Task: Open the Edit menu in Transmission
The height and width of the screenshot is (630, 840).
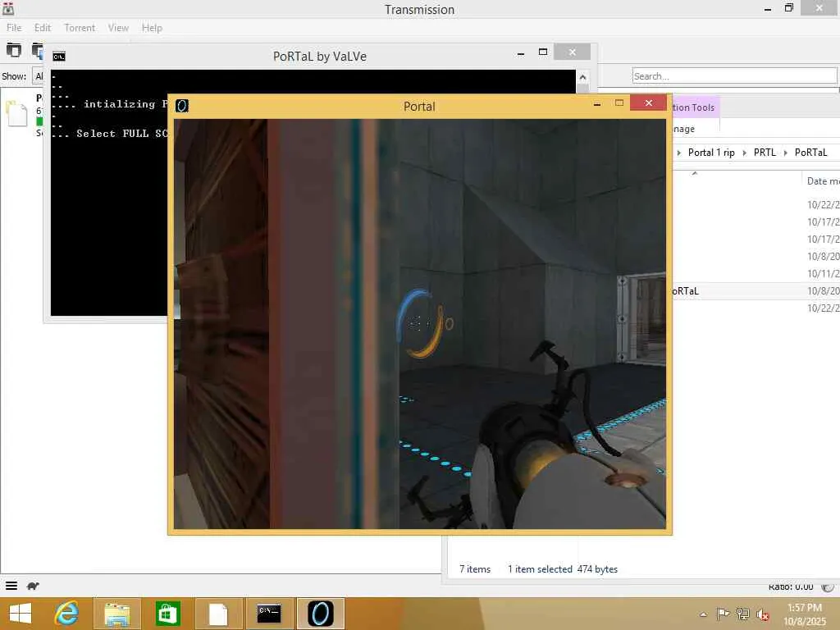Action: 43,28
